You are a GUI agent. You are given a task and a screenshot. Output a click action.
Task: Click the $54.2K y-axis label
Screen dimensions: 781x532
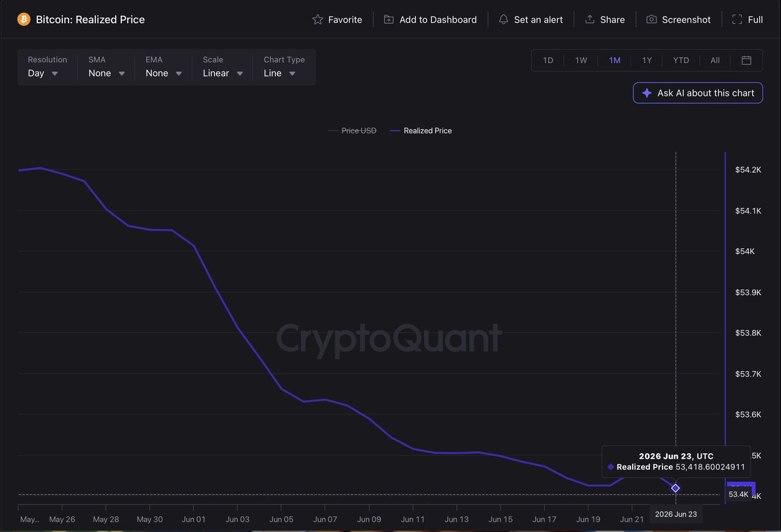748,170
